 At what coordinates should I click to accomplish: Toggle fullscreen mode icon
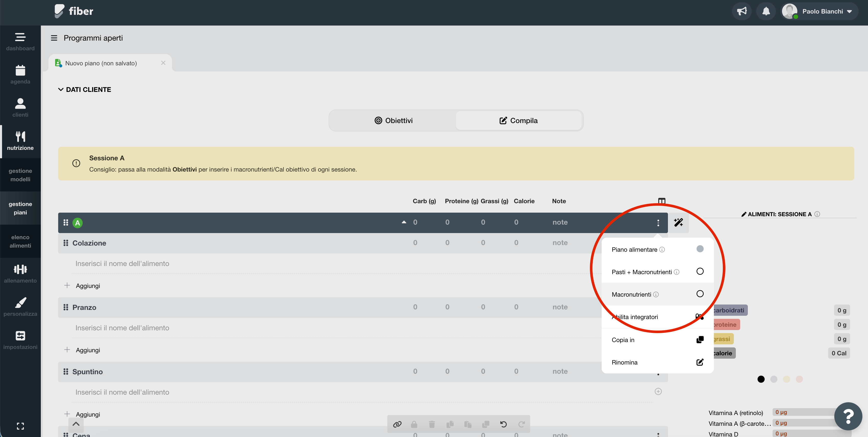tap(20, 426)
